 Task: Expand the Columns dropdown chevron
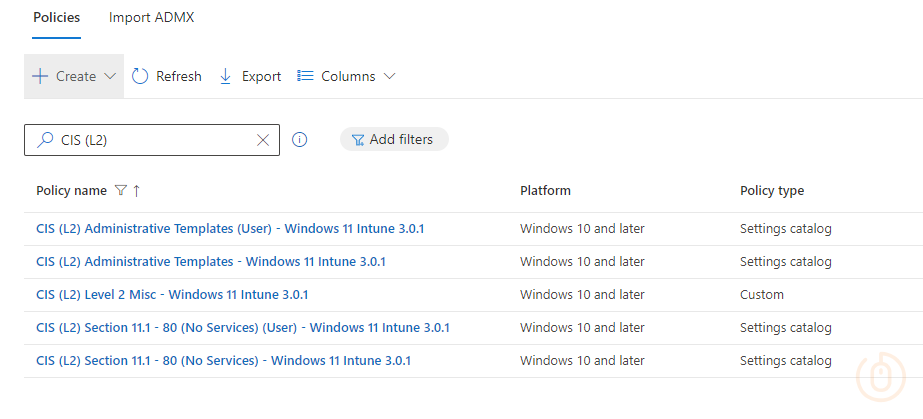click(x=389, y=76)
